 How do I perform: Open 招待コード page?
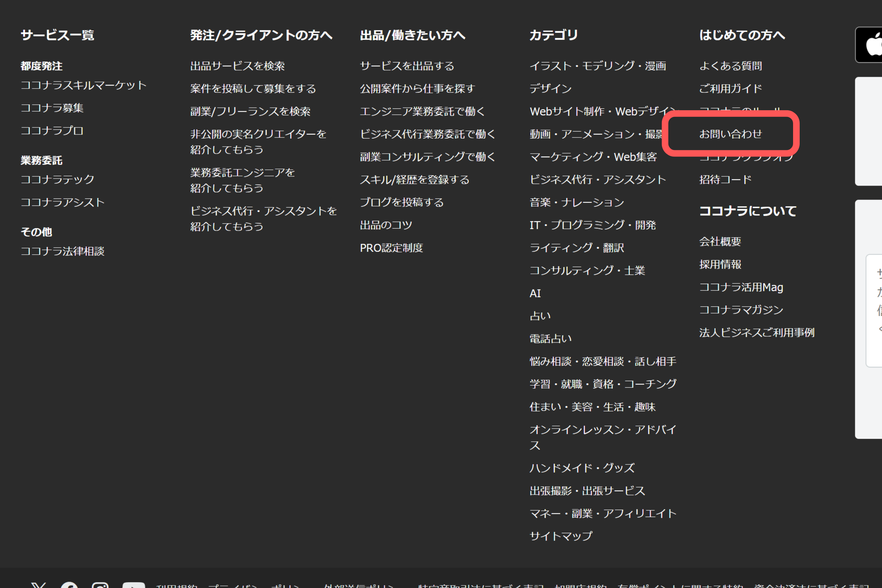[x=725, y=180]
